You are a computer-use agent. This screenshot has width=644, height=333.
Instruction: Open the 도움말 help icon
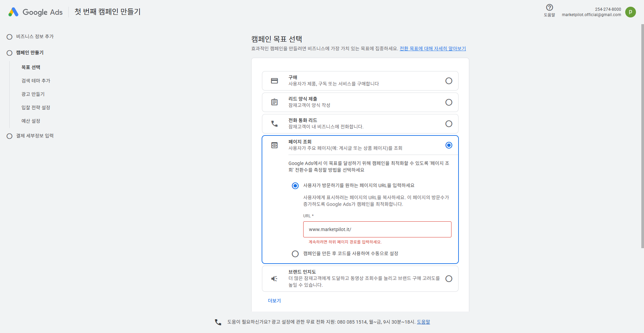point(549,7)
